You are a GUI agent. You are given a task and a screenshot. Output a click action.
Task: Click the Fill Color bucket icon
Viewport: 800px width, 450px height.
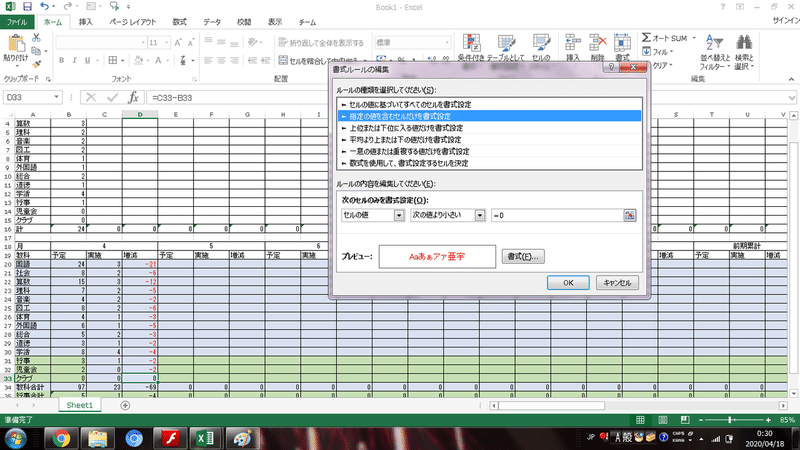138,60
